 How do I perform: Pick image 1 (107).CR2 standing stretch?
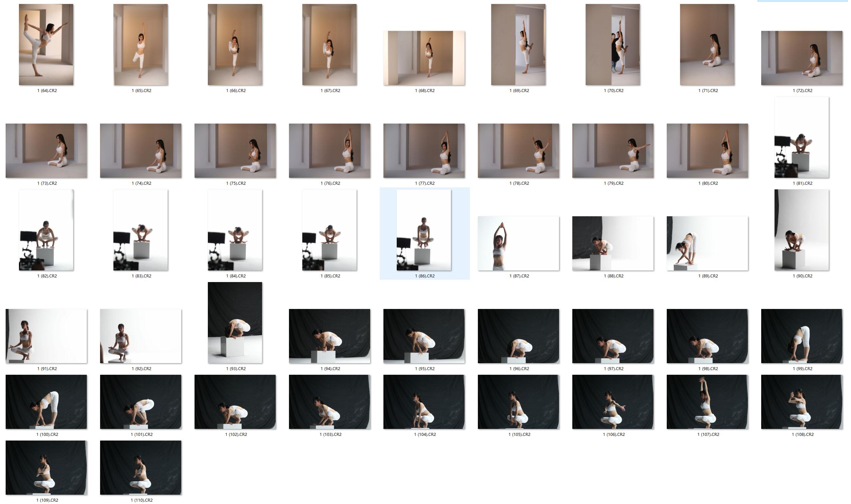[x=707, y=402]
